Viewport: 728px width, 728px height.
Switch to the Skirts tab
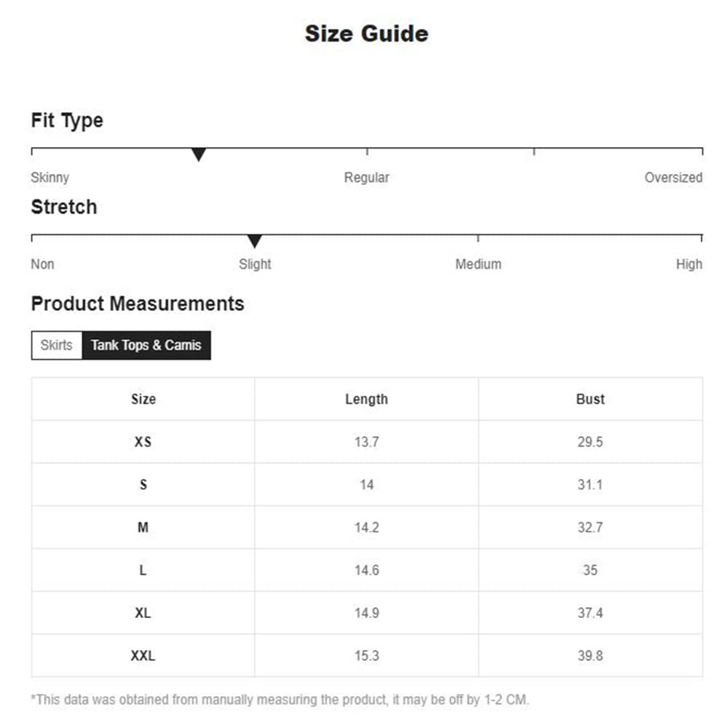[x=57, y=346]
